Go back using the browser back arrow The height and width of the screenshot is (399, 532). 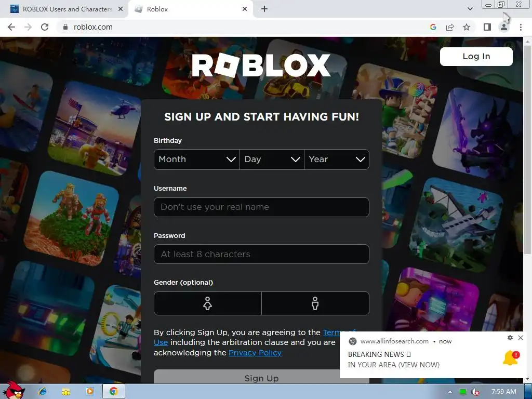[11, 27]
